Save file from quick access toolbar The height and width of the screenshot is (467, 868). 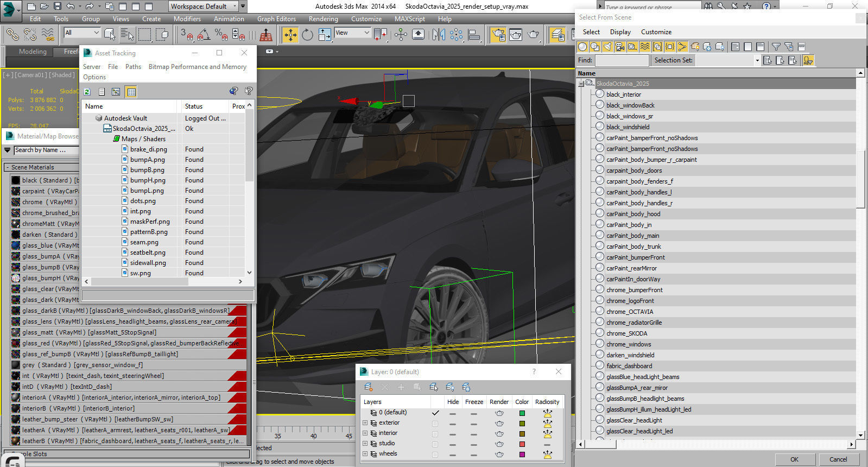[58, 7]
